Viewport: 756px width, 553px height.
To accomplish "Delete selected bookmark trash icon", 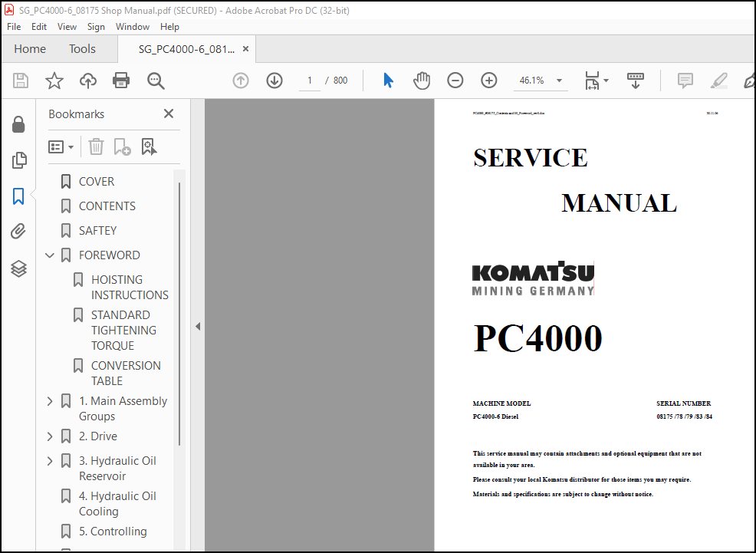I will 96,146.
